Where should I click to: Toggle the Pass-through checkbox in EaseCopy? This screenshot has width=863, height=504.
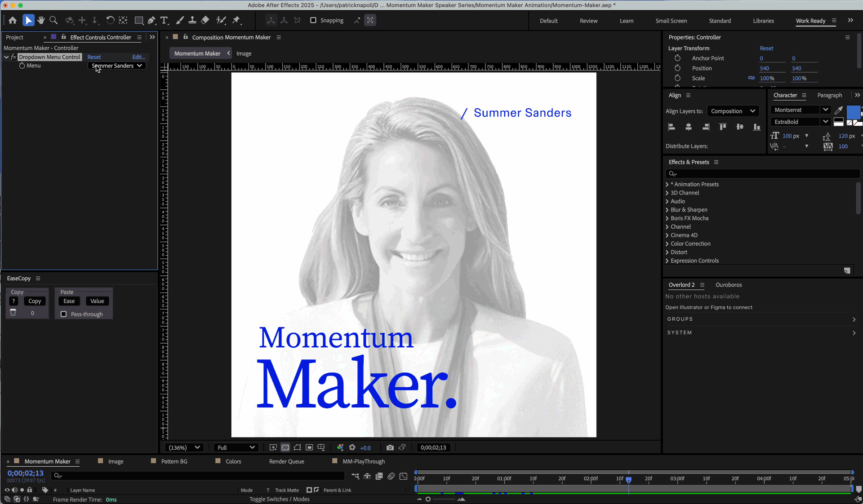point(63,314)
